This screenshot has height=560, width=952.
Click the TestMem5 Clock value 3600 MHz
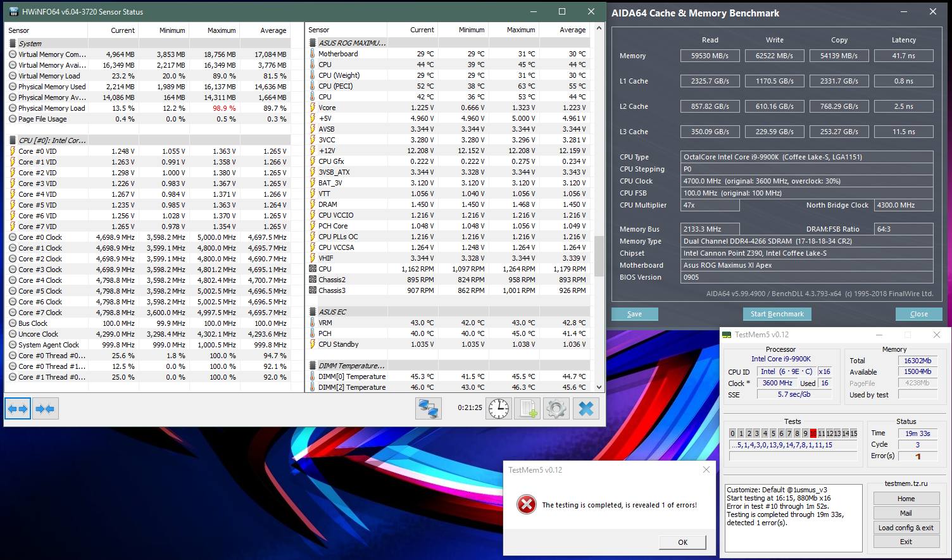click(x=777, y=383)
